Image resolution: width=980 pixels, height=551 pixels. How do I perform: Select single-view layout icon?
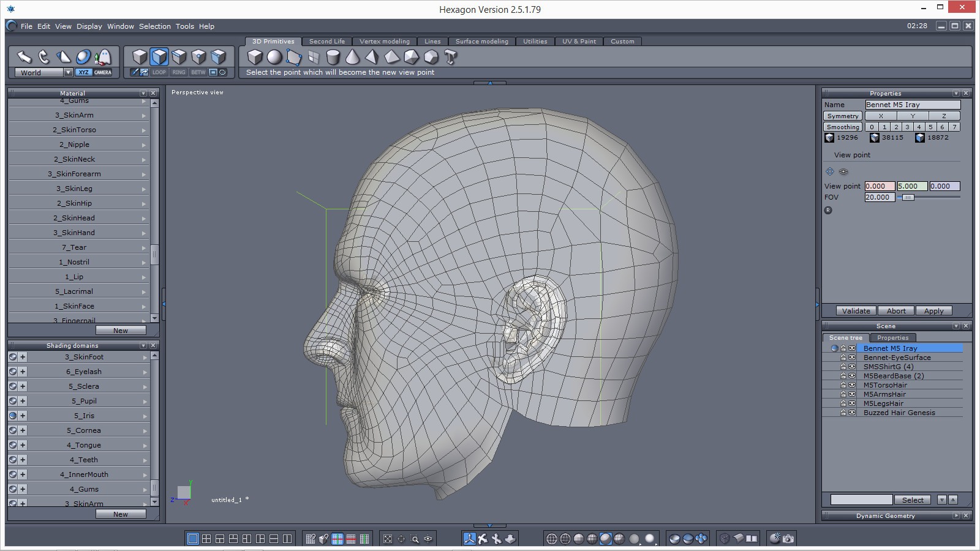coord(193,539)
